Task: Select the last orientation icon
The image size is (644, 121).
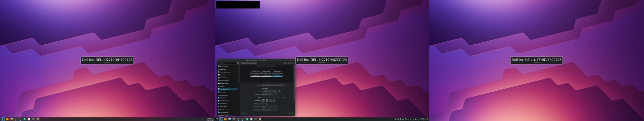Action: tap(274, 100)
